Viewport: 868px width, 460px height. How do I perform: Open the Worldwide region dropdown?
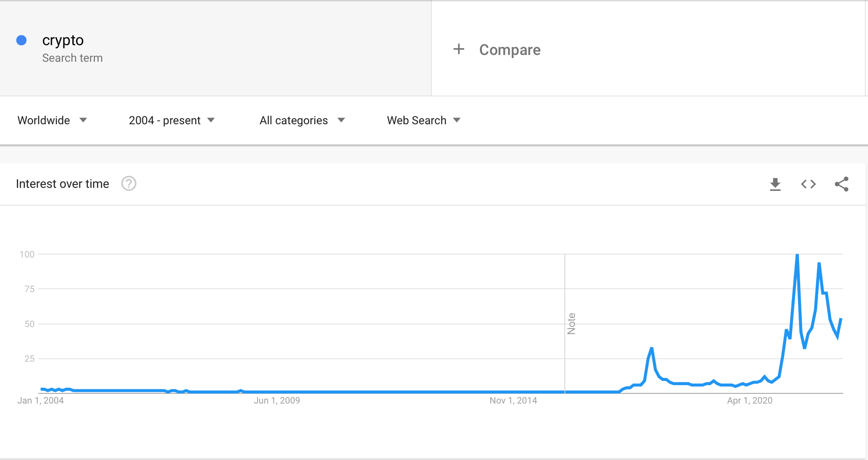tap(52, 120)
